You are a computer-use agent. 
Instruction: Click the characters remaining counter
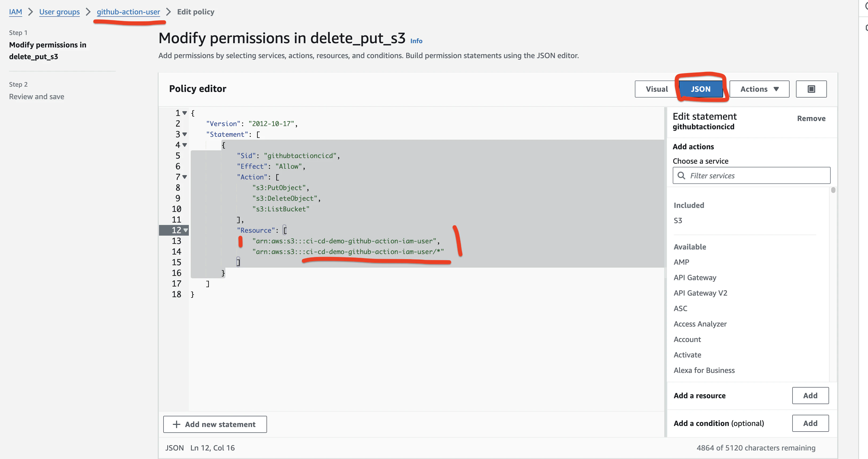click(756, 448)
